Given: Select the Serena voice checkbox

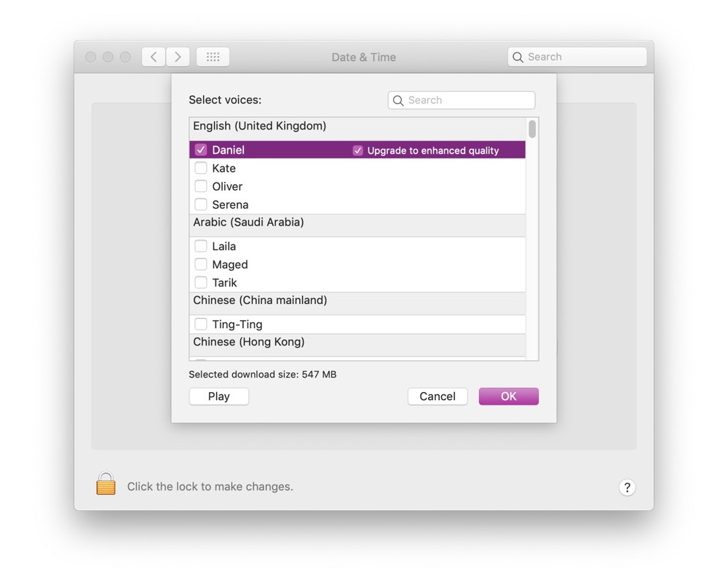Looking at the screenshot, I should [201, 204].
